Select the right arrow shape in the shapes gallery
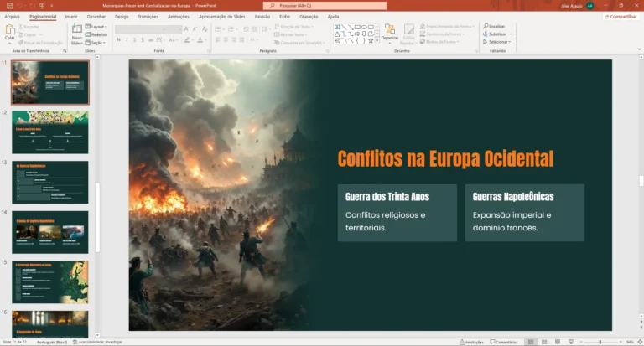The width and height of the screenshot is (644, 346). (357, 34)
